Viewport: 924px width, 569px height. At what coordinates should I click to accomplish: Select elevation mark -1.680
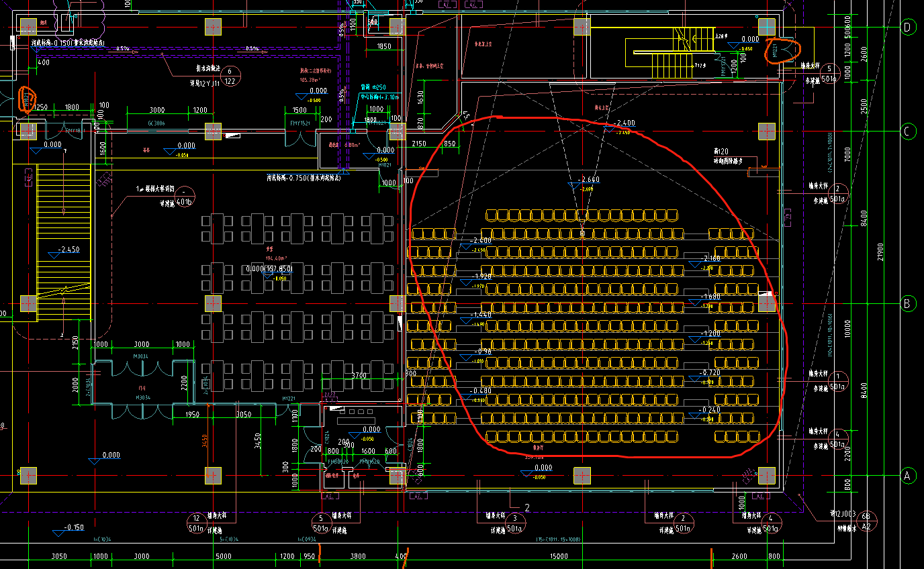click(x=710, y=296)
